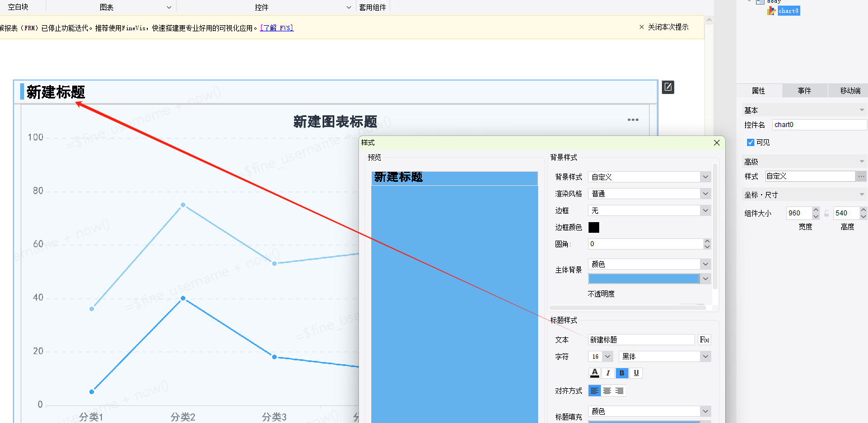Viewport: 868px width, 423px height.
Task: Increase the 圆角 value with up arrow
Action: pyautogui.click(x=707, y=241)
